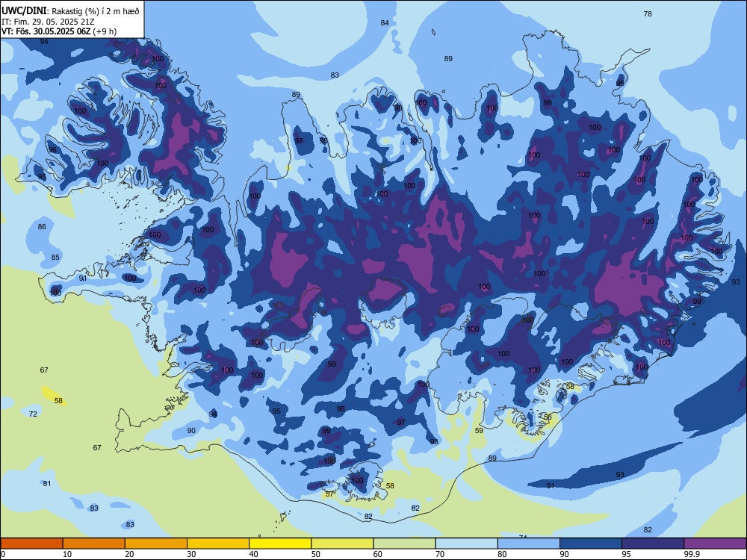
Task: Click the legend tick label 99.9
Action: [692, 554]
